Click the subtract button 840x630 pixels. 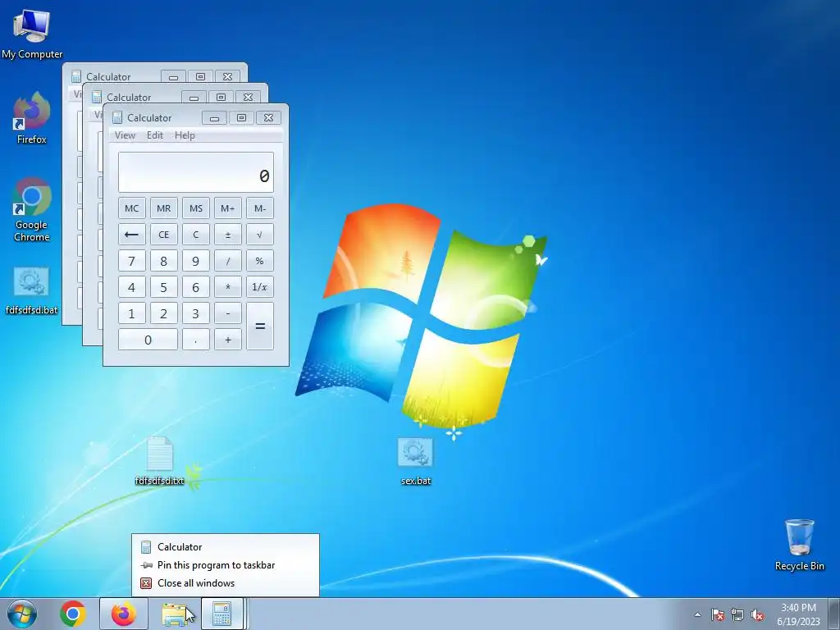(228, 313)
